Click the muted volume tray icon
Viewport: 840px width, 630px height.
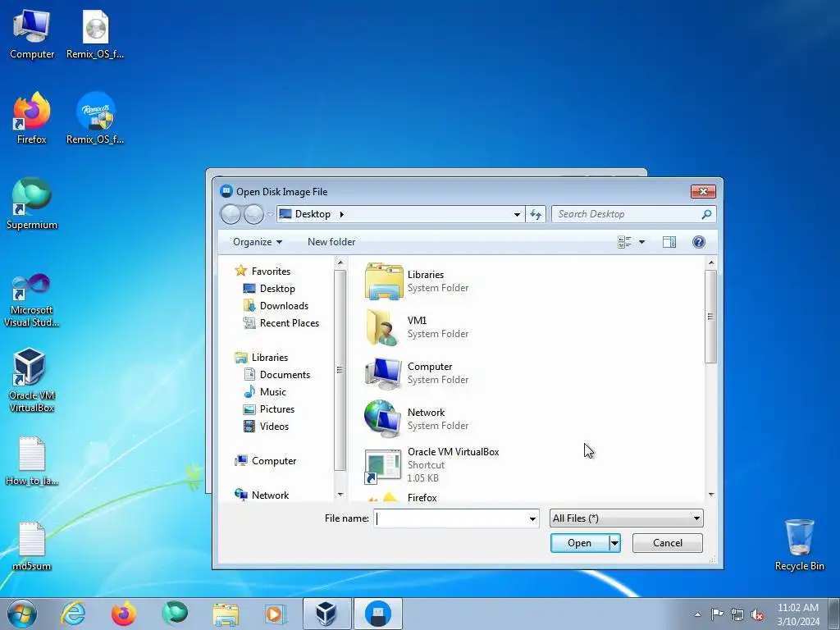(x=757, y=614)
